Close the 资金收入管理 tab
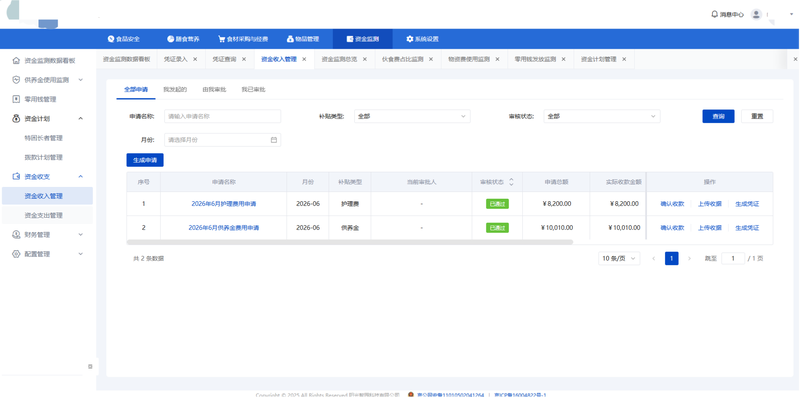This screenshot has height=397, width=800. click(304, 59)
